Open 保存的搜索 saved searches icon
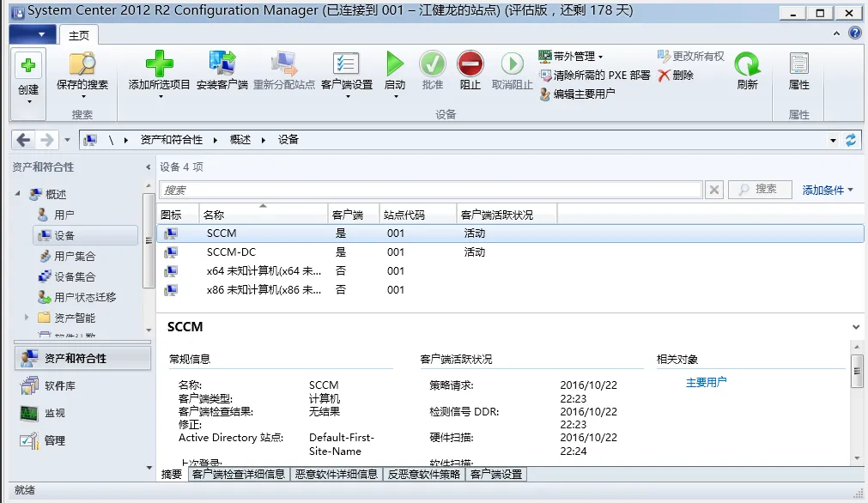This screenshot has height=503, width=868. (82, 64)
